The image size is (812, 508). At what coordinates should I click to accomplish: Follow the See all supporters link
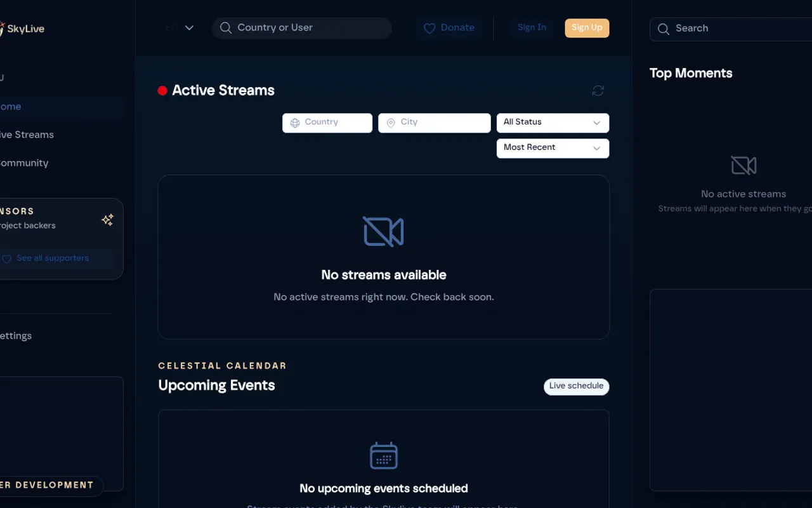pos(53,258)
